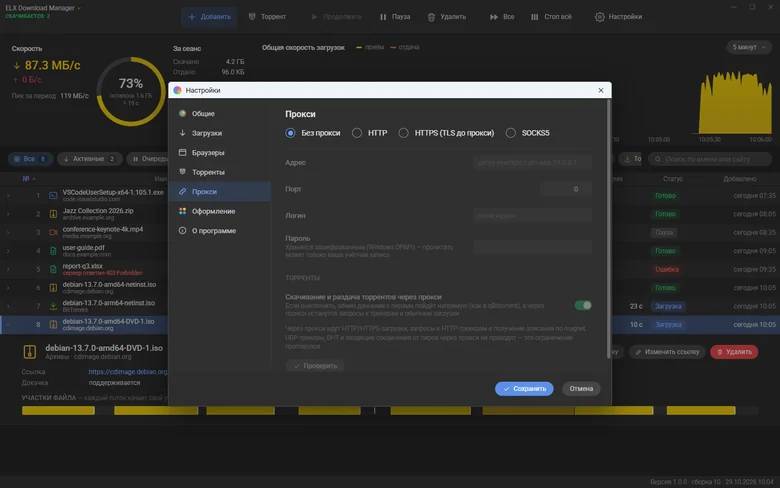Click the Пароль input field

[532, 247]
